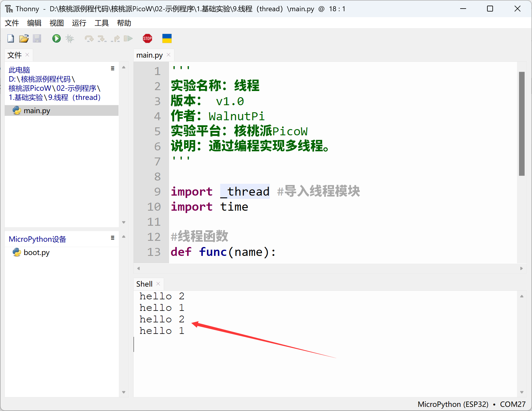
Task: Click the Resume execution icon
Action: click(x=128, y=38)
